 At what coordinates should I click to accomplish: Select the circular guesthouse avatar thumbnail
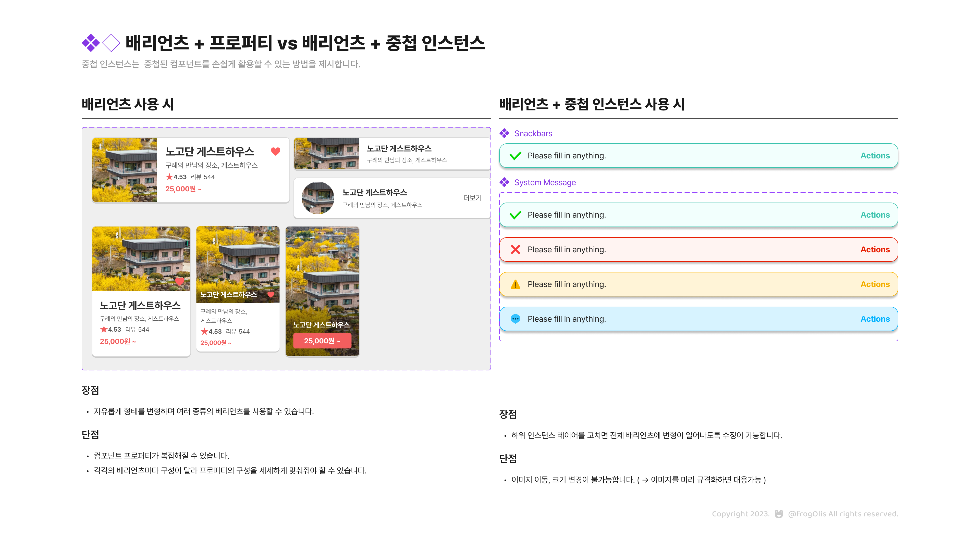(318, 198)
